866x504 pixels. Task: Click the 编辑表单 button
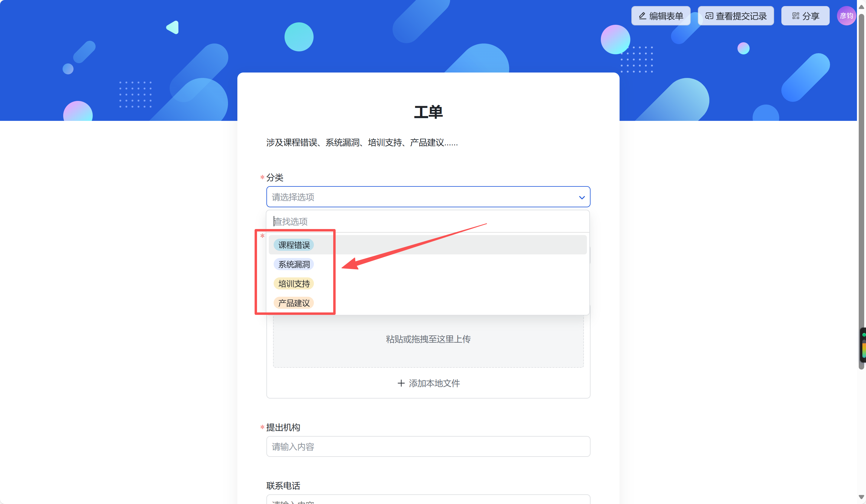coord(660,16)
